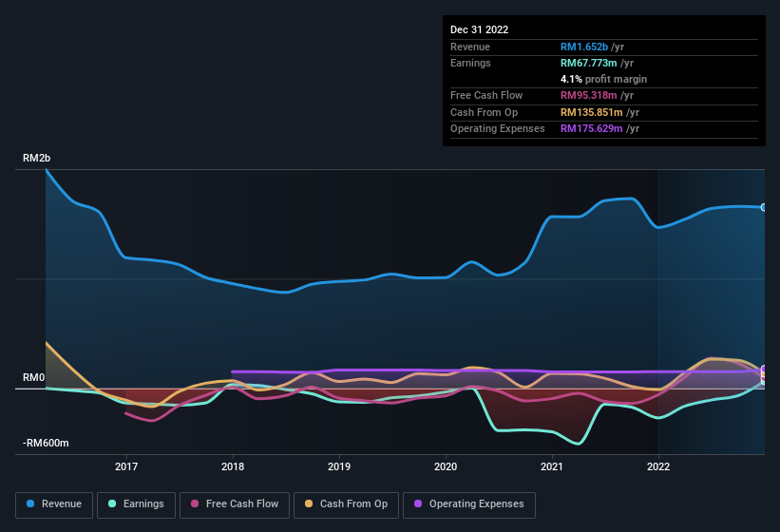
Task: Click the RM0 y-axis label
Action: click(x=34, y=377)
